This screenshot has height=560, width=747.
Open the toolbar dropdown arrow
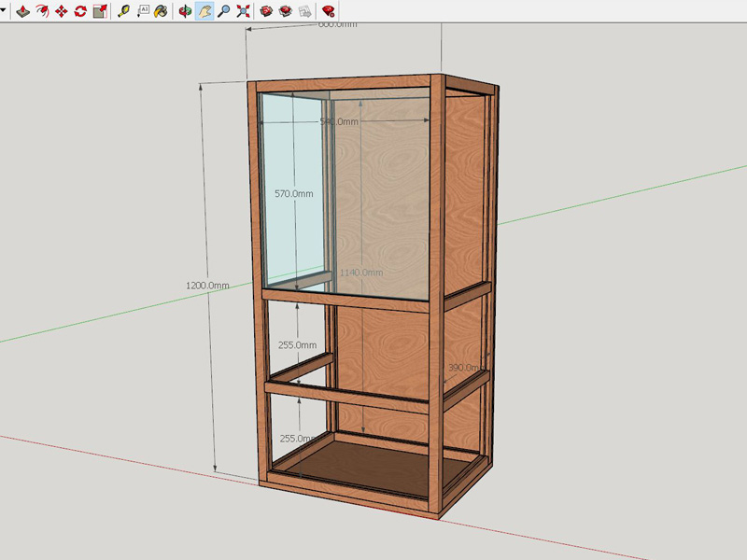pos(3,9)
